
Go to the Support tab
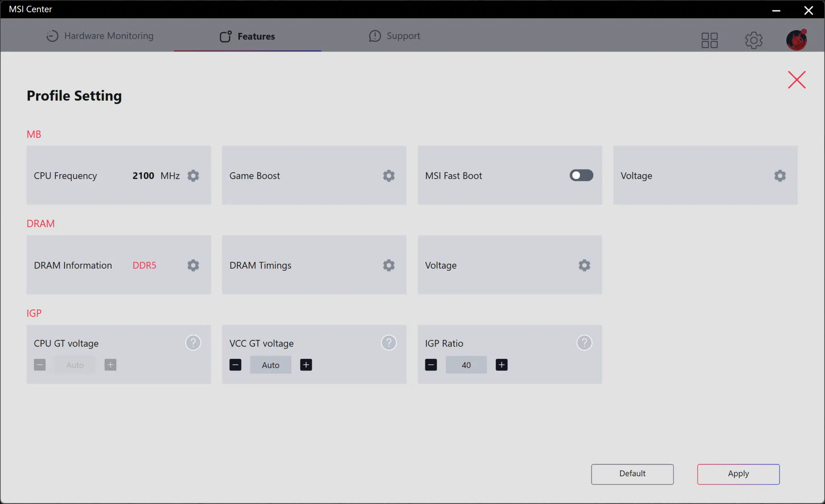tap(394, 36)
